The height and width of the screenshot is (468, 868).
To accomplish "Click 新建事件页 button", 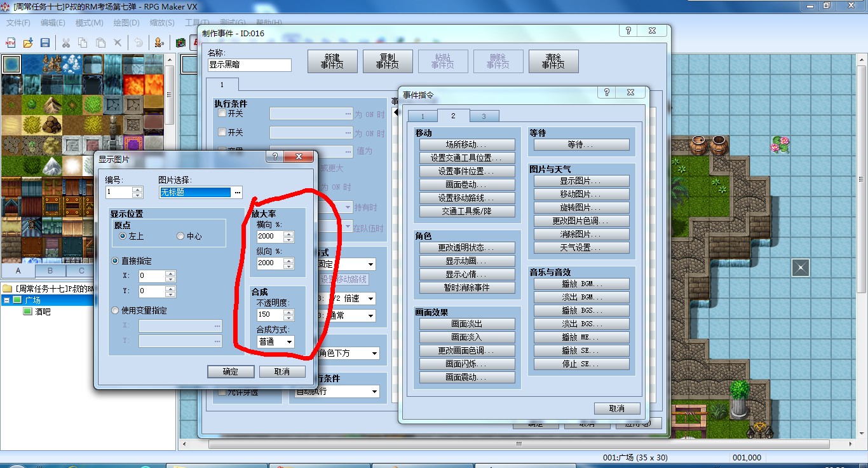I will pos(332,61).
